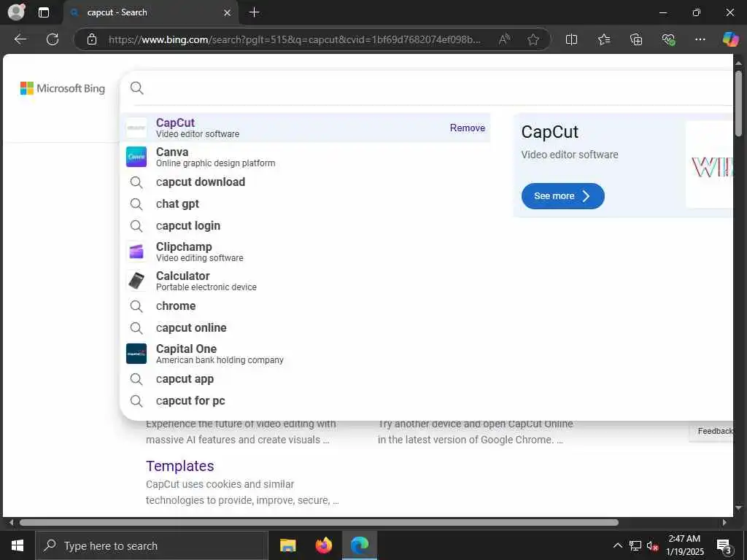
Task: Open Firefox from taskbar
Action: click(323, 545)
